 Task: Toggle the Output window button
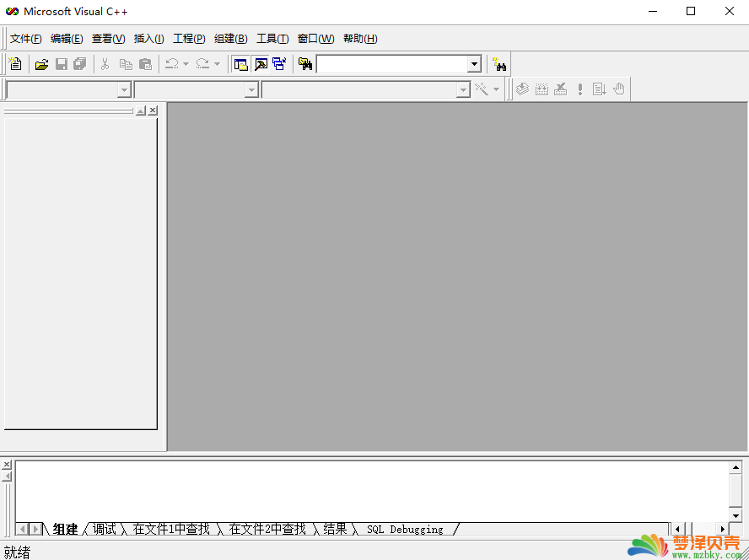click(261, 64)
